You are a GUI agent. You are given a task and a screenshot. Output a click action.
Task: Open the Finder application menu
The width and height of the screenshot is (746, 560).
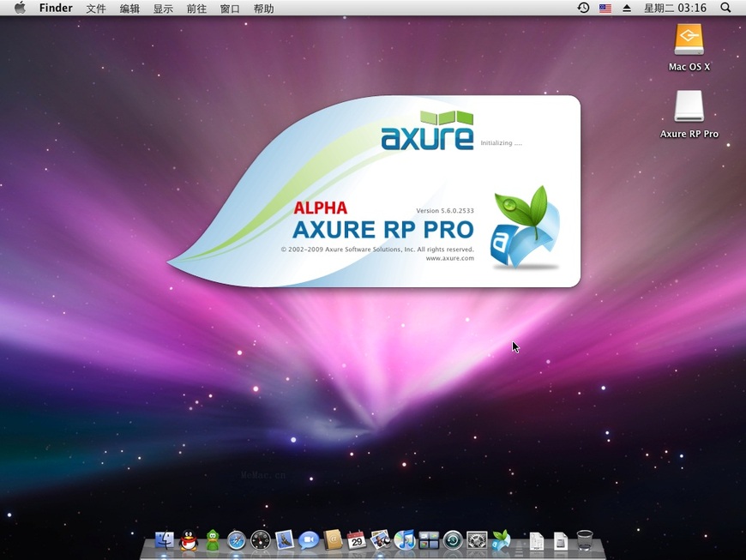coord(56,8)
